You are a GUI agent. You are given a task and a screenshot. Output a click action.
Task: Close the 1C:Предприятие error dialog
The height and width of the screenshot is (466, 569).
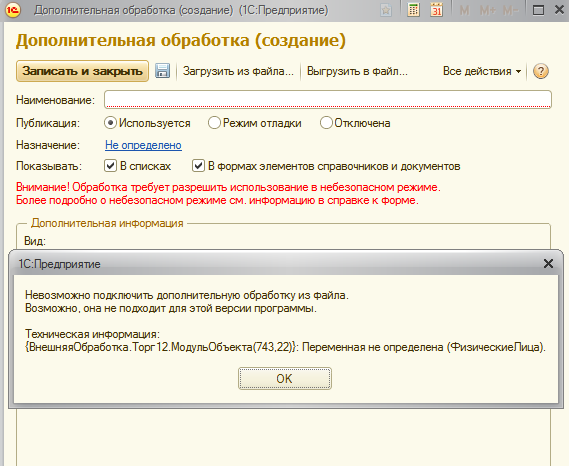[x=548, y=263]
